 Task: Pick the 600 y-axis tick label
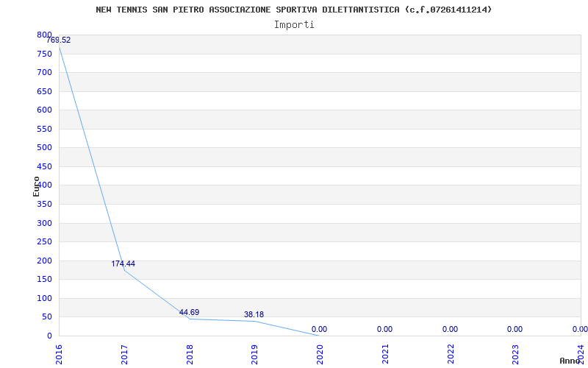(44, 110)
